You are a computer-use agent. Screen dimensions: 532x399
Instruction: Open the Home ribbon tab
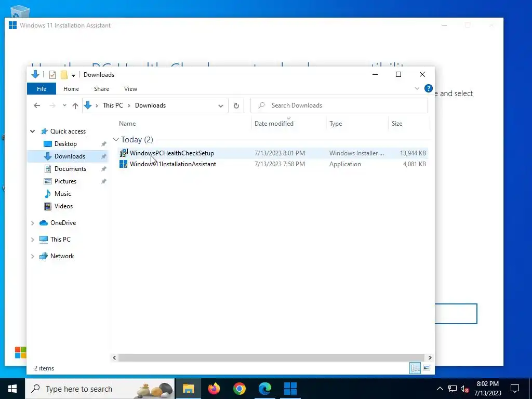[x=71, y=89]
